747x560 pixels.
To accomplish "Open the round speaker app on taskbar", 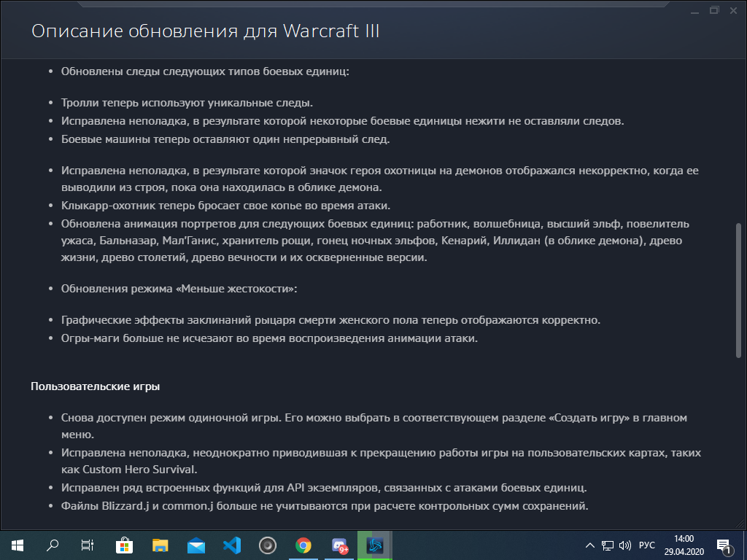I will click(267, 545).
